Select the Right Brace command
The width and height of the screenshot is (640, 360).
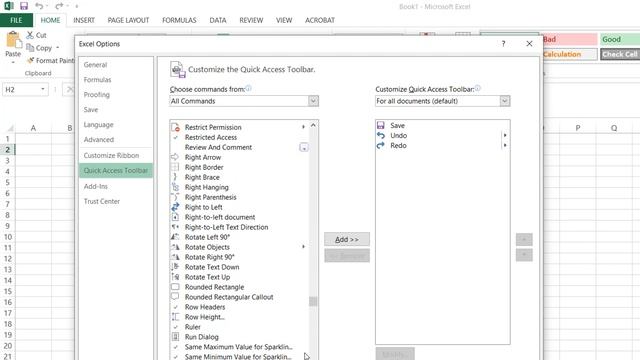(x=239, y=177)
